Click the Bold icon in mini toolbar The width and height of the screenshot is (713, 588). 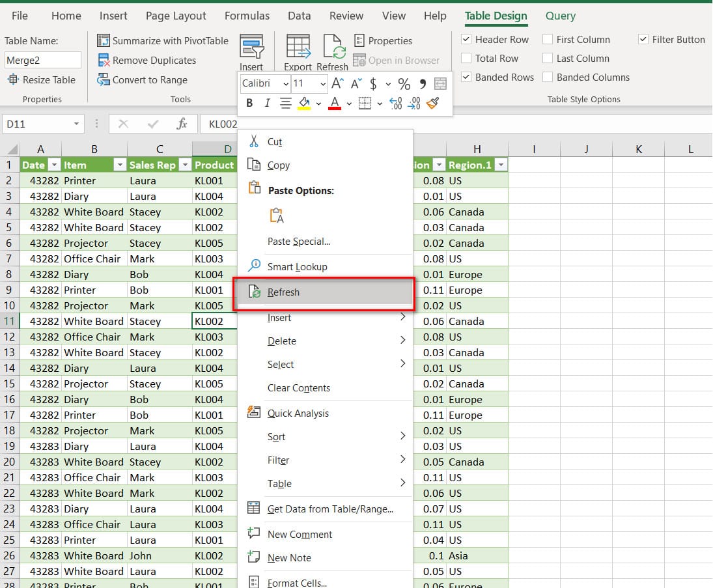(249, 104)
